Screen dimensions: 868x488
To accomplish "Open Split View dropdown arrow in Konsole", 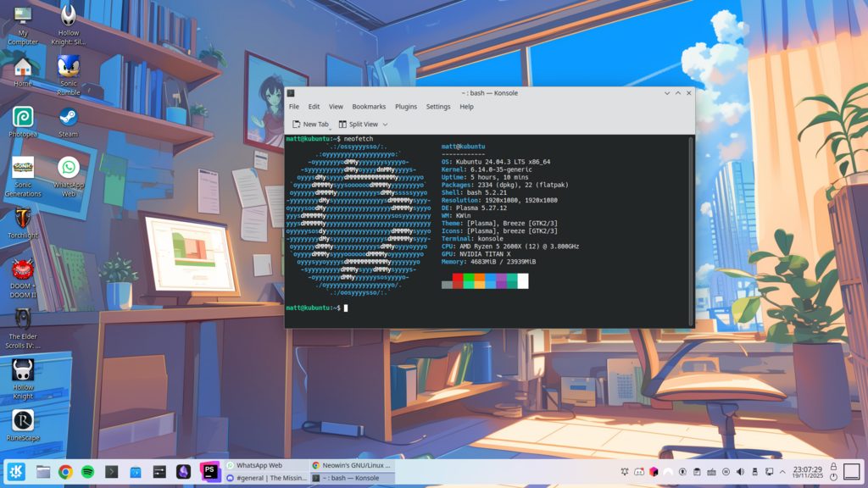I will [x=386, y=125].
